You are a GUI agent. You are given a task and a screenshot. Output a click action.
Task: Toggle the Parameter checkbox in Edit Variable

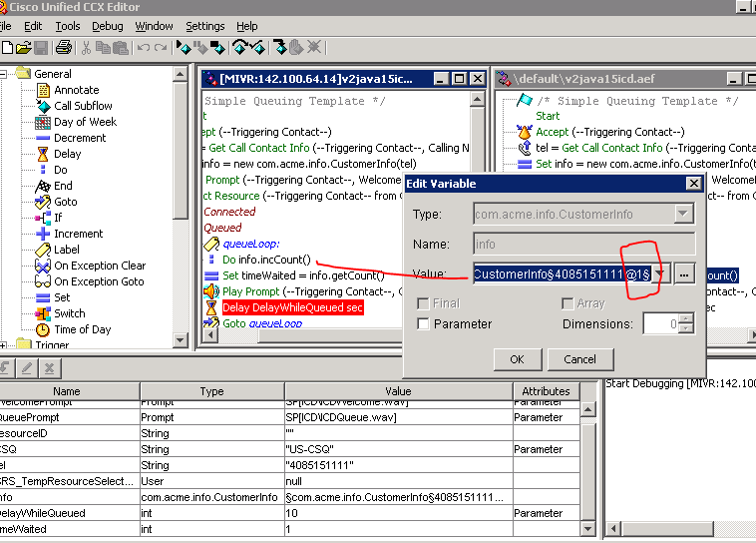click(x=423, y=323)
